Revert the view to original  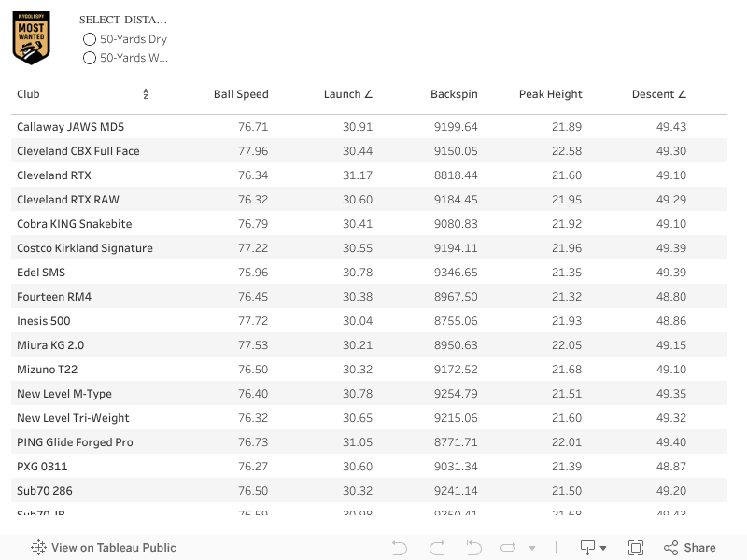click(x=473, y=548)
